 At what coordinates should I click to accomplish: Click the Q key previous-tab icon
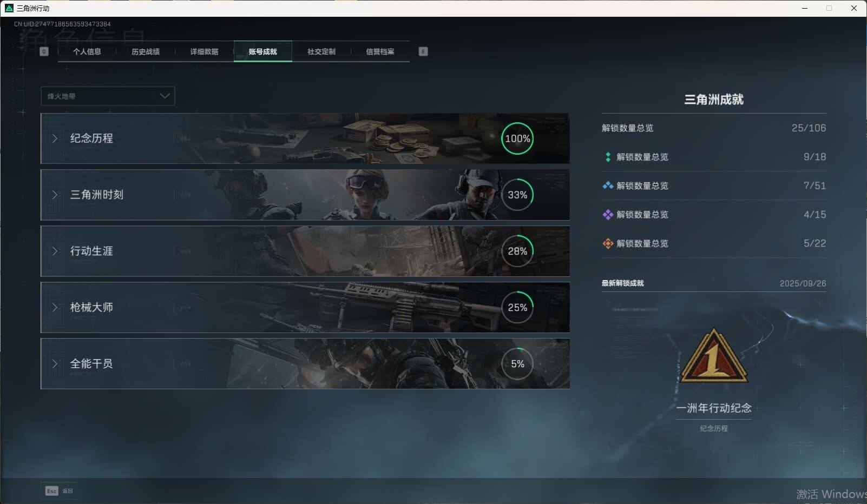coord(44,51)
